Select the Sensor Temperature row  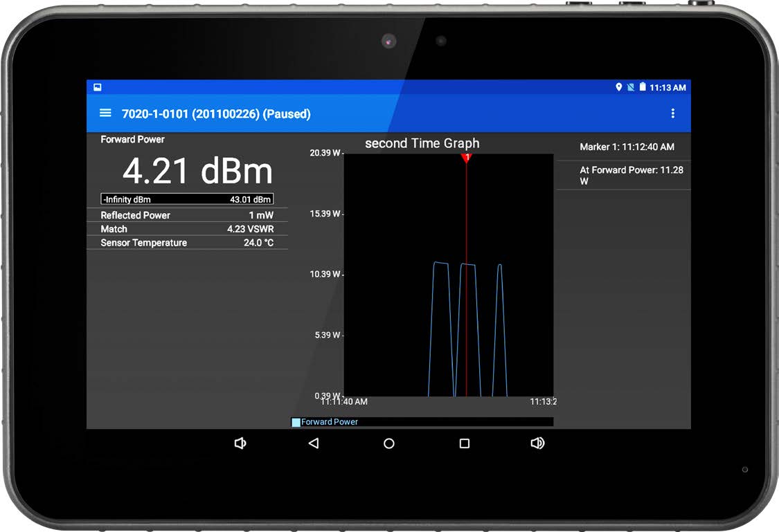pyautogui.click(x=187, y=243)
